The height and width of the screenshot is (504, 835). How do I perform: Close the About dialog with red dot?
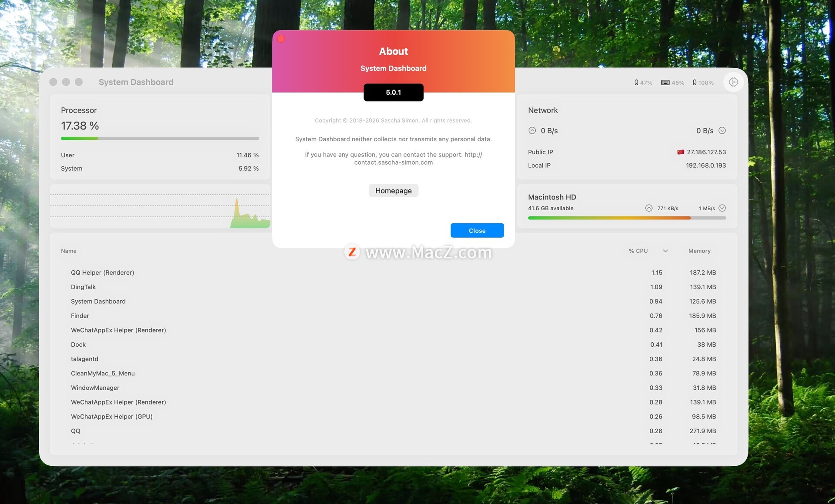(281, 39)
